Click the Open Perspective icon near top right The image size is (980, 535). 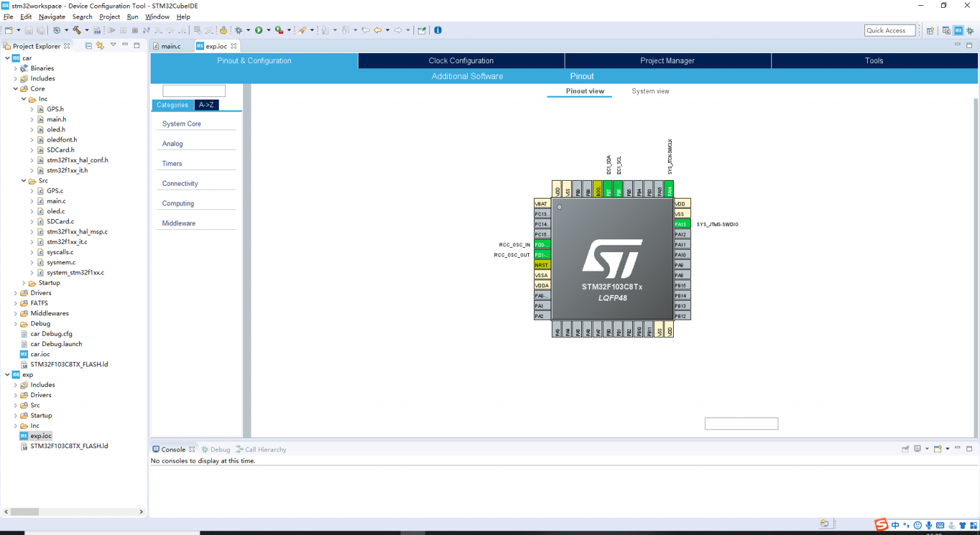coord(930,30)
